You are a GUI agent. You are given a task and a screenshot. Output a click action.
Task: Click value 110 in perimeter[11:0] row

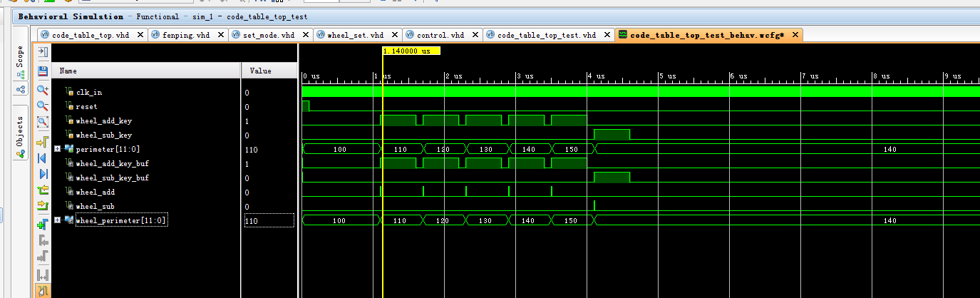pos(251,150)
